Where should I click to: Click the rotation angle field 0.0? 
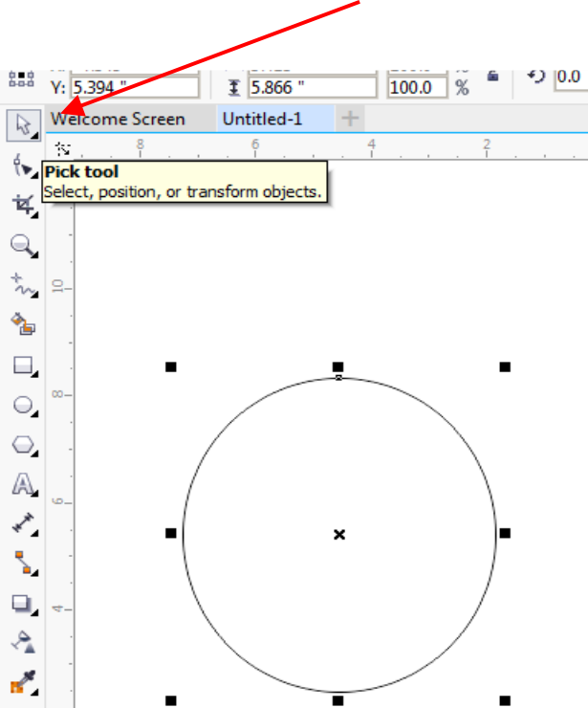tap(572, 77)
